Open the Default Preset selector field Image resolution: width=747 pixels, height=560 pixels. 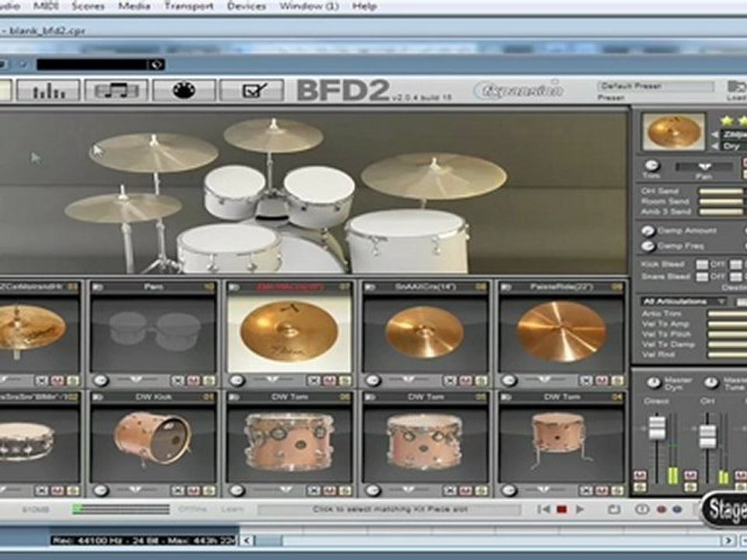pyautogui.click(x=656, y=86)
